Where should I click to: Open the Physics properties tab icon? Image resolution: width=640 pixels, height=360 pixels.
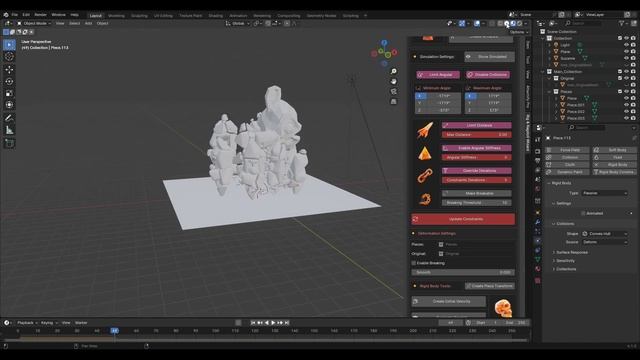[x=538, y=241]
